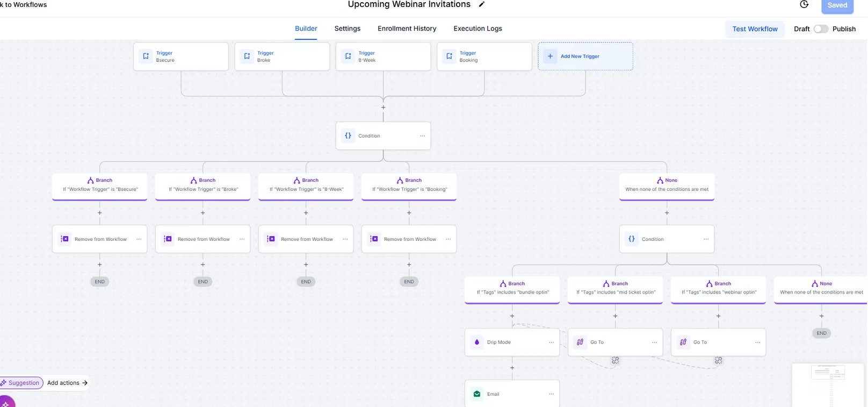The image size is (868, 407).
Task: Select the Broke trigger card icon
Action: (247, 56)
